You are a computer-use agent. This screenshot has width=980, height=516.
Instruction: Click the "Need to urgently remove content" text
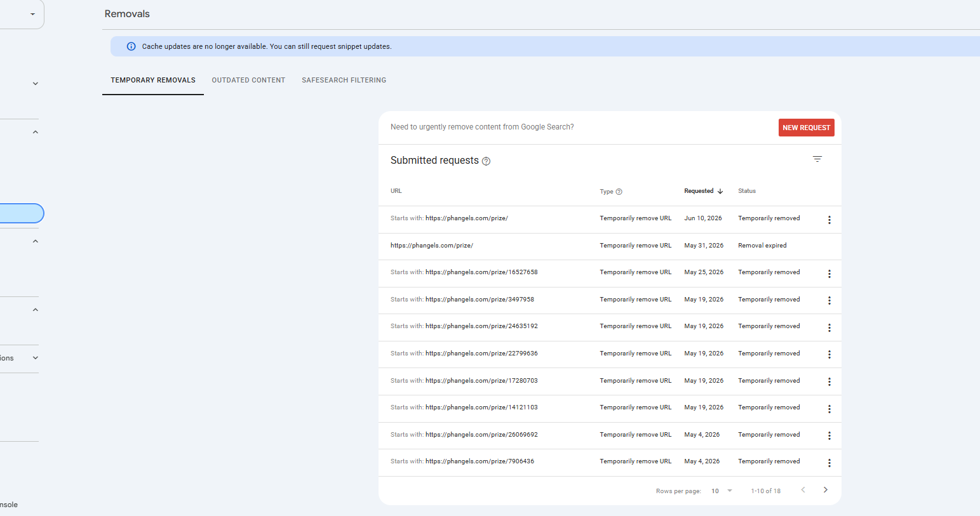[x=482, y=127]
